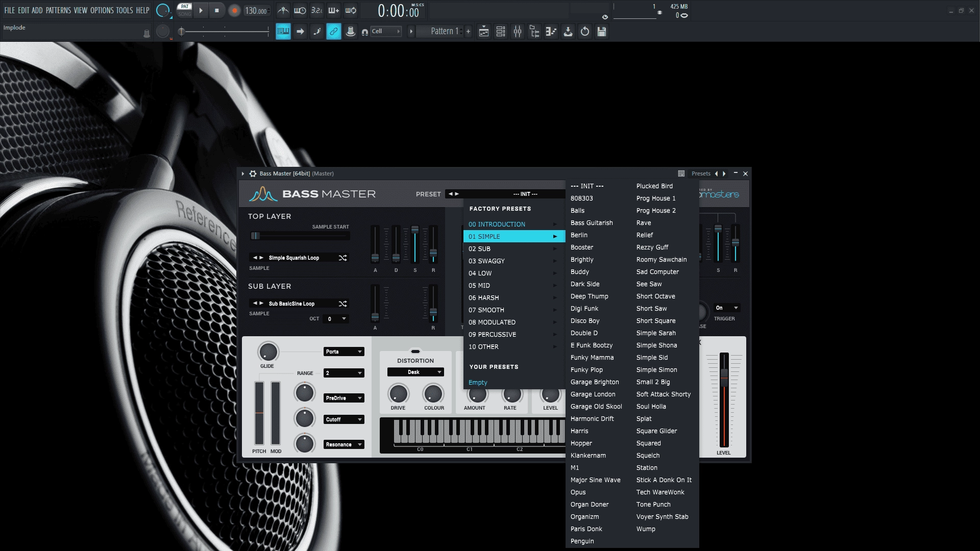Viewport: 980px width, 551px height.
Task: Open the pitch Range dropdown showing 2
Action: 344,373
